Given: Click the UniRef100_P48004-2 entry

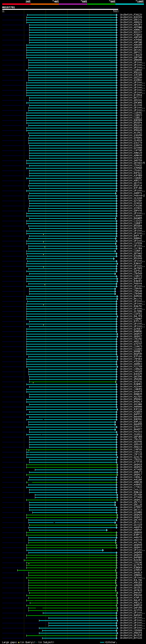Looking at the screenshot, I should point(132,196).
